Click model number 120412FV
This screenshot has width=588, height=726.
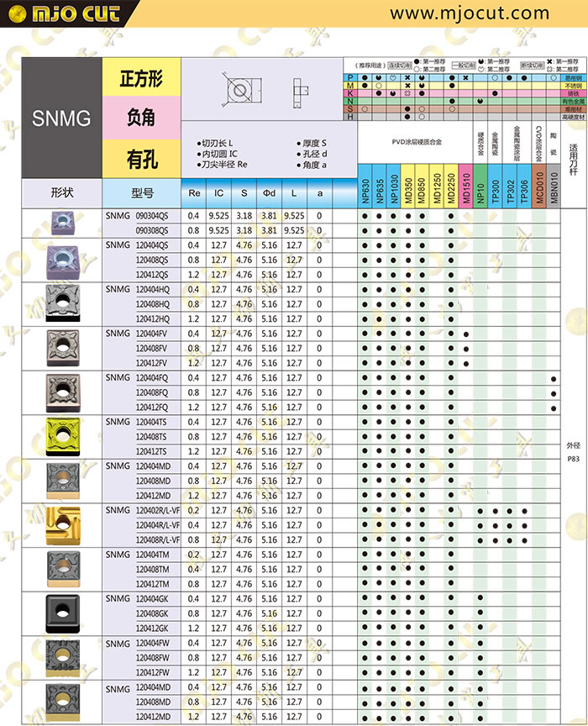151,363
